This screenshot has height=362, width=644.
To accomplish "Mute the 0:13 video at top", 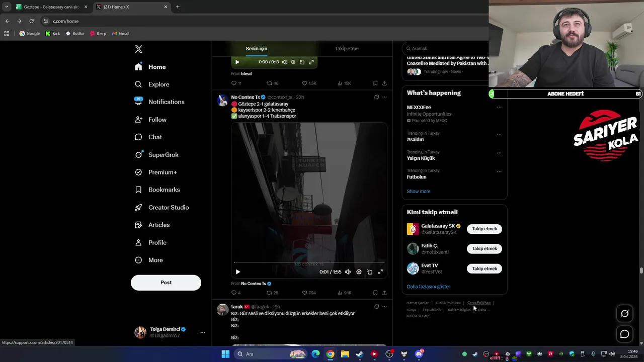I will coord(285,62).
